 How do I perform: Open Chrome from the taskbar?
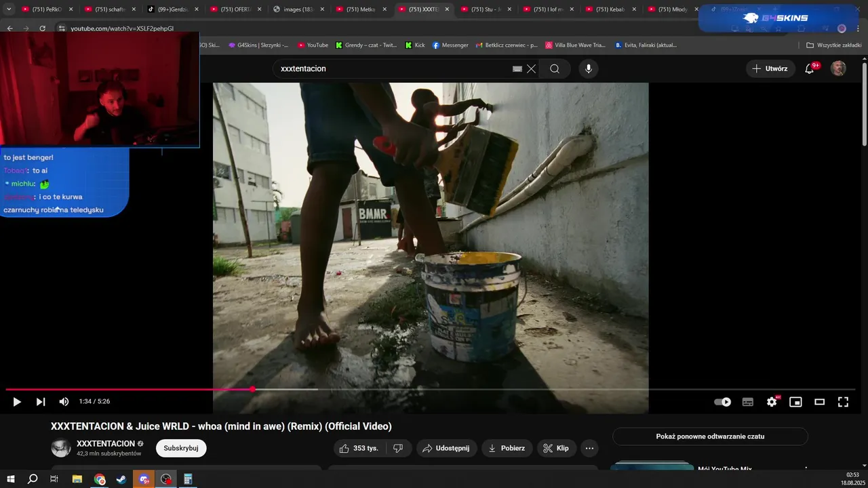click(x=100, y=479)
